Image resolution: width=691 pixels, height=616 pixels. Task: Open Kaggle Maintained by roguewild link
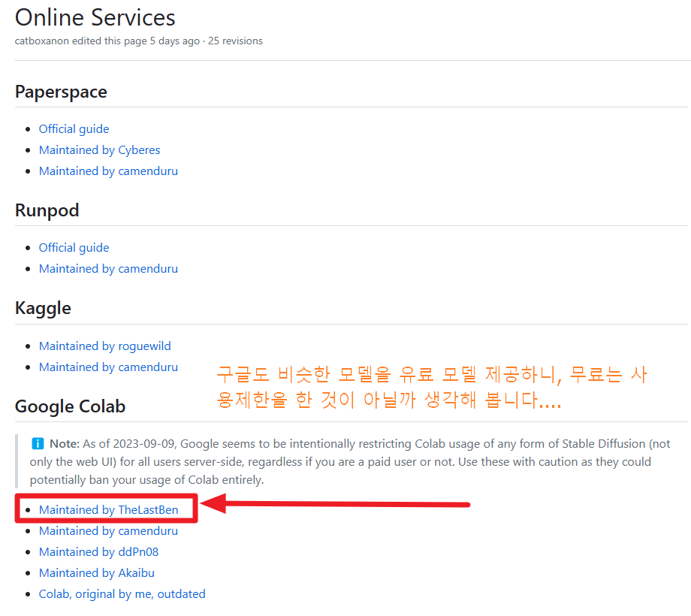(104, 346)
